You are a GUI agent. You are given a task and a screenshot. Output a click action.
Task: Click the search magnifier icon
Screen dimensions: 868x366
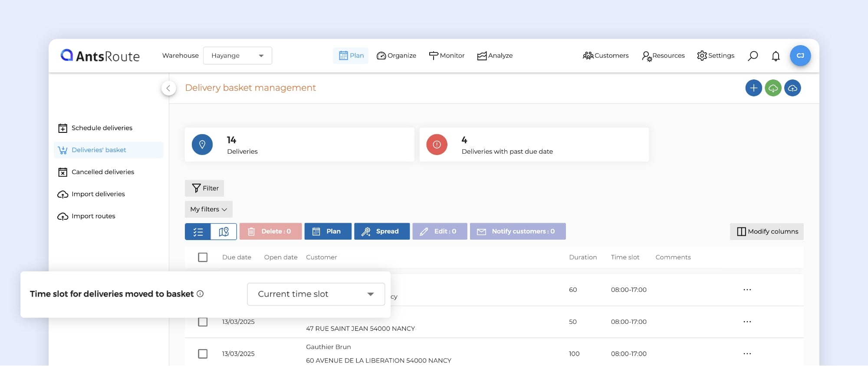point(753,56)
